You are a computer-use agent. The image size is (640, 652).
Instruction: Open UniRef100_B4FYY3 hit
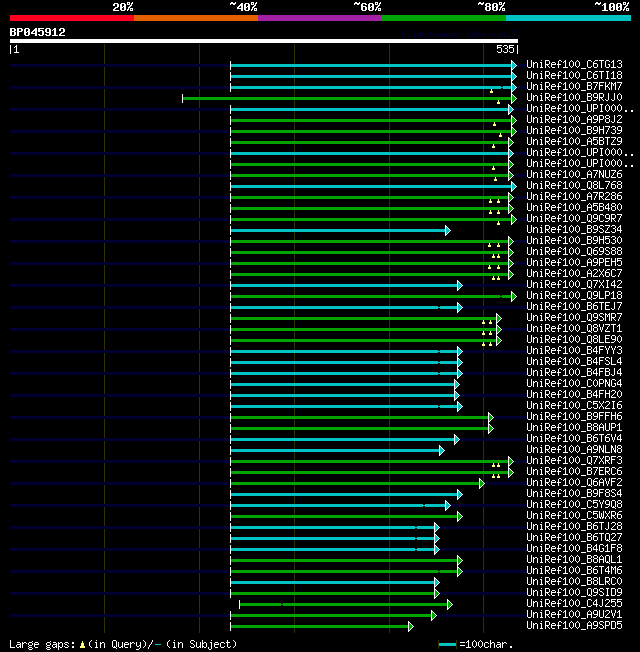pyautogui.click(x=574, y=351)
